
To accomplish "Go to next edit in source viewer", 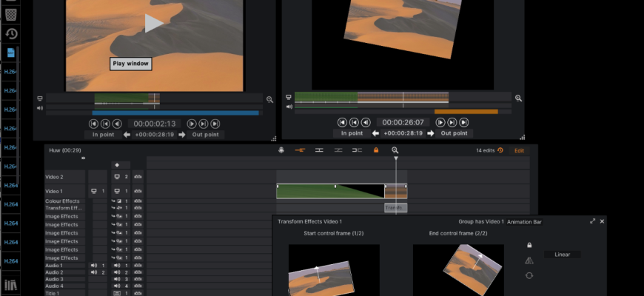I will [x=204, y=124].
